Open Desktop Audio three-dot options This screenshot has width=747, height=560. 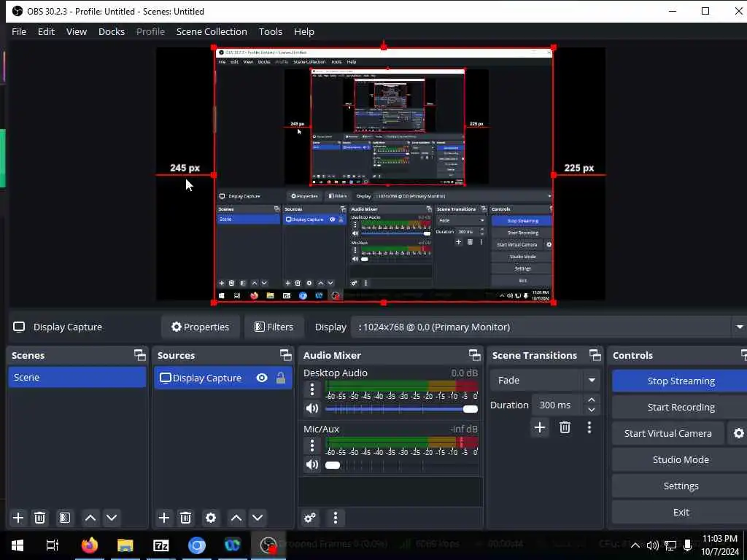(312, 389)
